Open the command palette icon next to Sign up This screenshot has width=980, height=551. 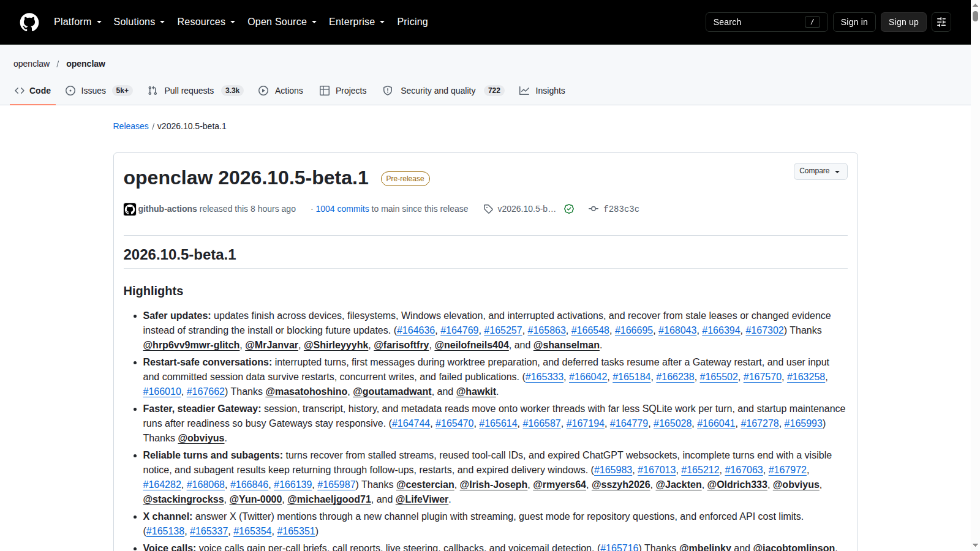[941, 22]
